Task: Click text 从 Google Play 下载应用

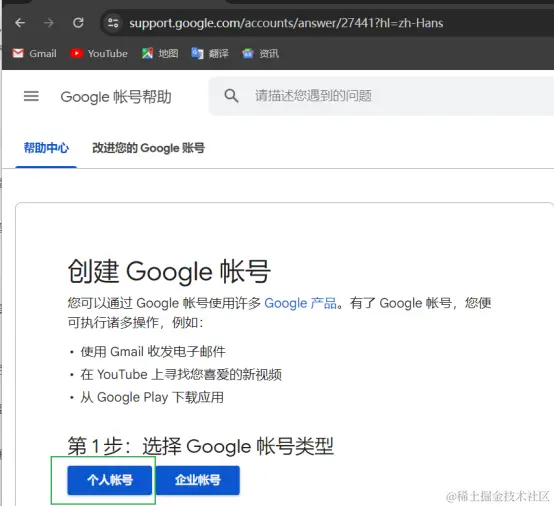Action: pos(152,397)
